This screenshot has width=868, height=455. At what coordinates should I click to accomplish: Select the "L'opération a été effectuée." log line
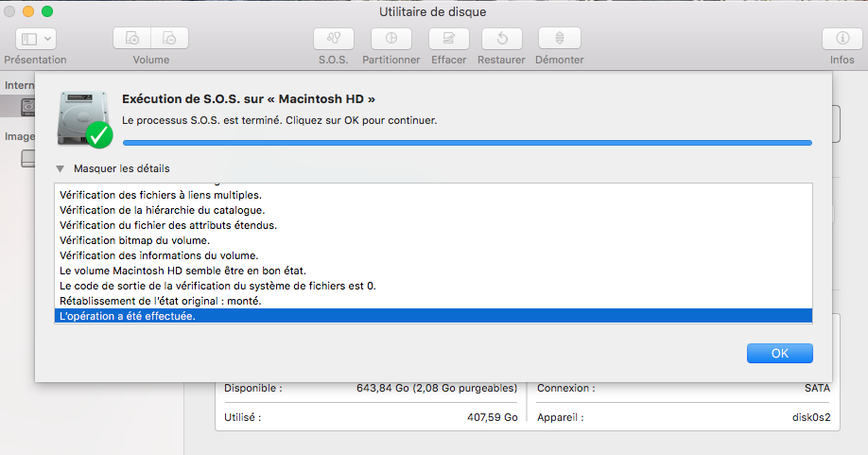click(x=128, y=316)
